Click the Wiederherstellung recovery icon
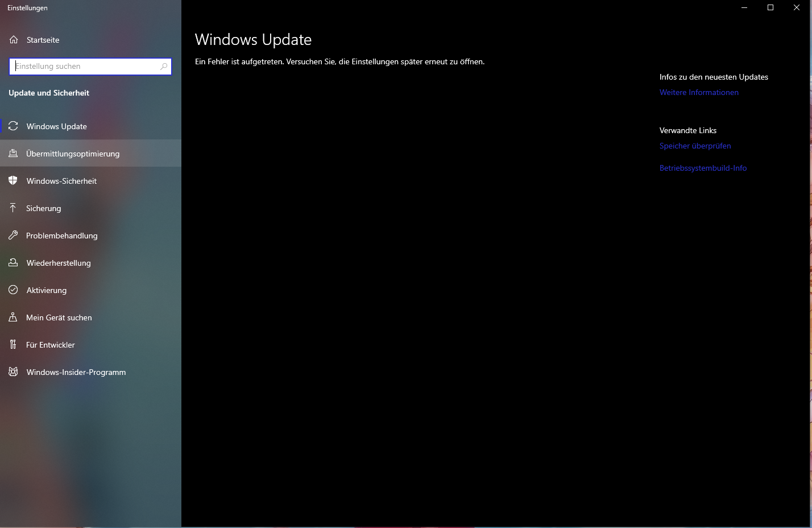 click(x=13, y=263)
